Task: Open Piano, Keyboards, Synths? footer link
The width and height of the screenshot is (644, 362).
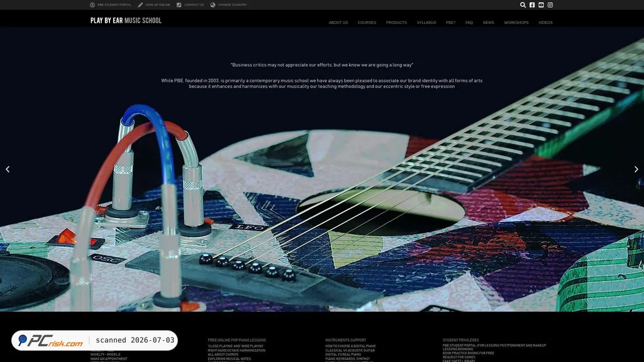Action: (347, 358)
